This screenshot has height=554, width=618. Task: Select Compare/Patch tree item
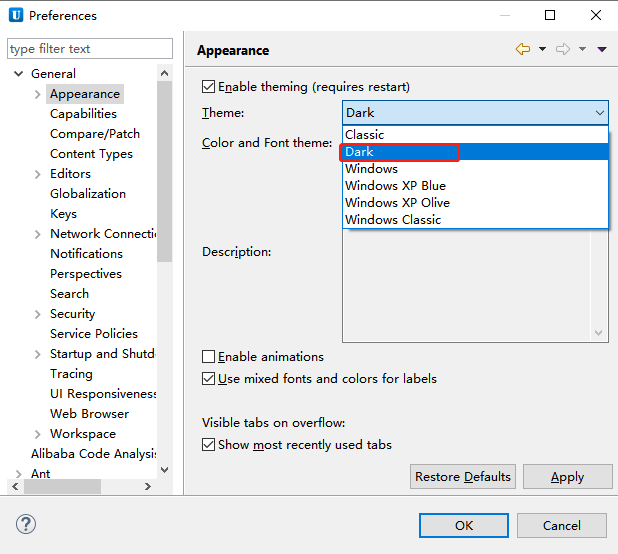[x=95, y=134]
